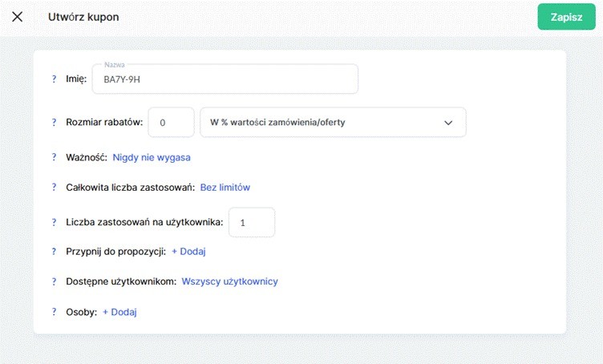603x364 pixels.
Task: Click the dropdown chevron arrow for discount type
Action: pyautogui.click(x=447, y=123)
